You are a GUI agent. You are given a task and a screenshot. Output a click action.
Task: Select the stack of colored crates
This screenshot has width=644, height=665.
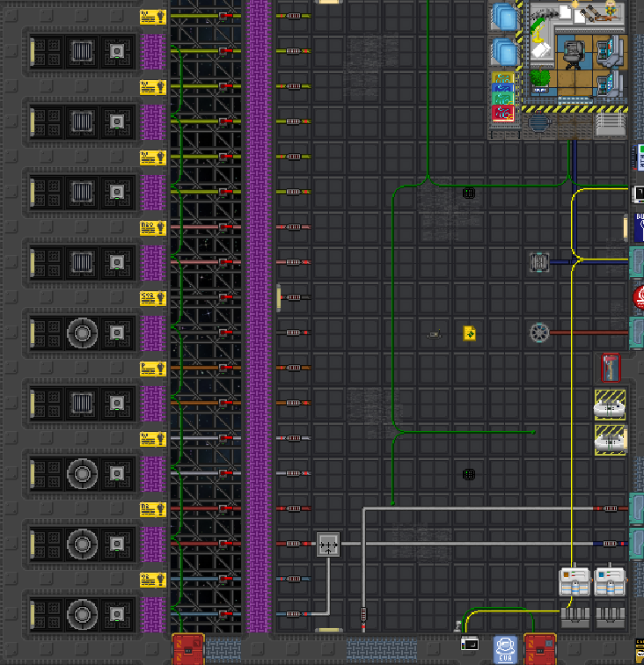503,97
